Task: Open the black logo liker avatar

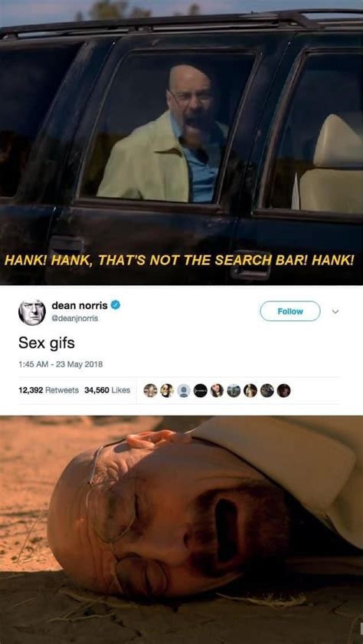Action: click(x=200, y=390)
